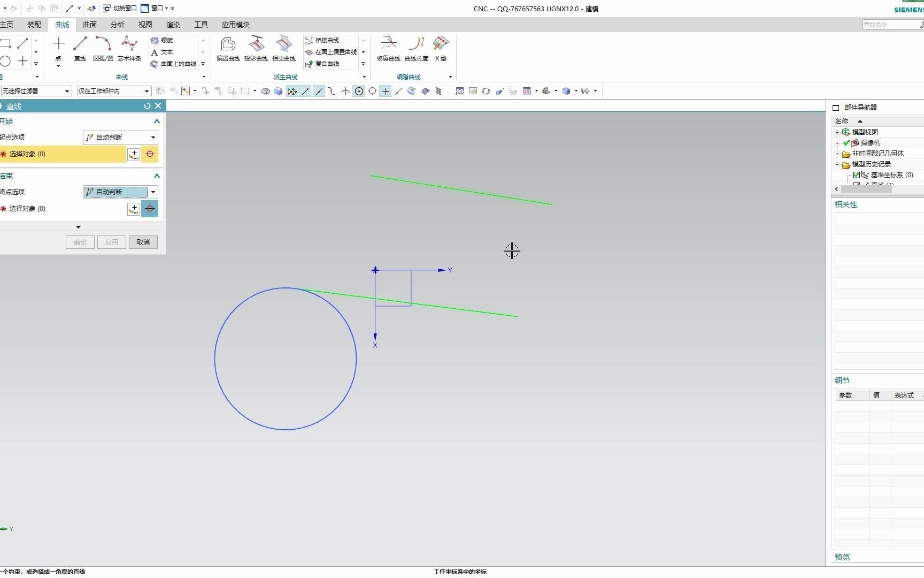Screen dimensions: 924x578
Task: Open the 投影曲线 project curve tool
Action: click(256, 49)
